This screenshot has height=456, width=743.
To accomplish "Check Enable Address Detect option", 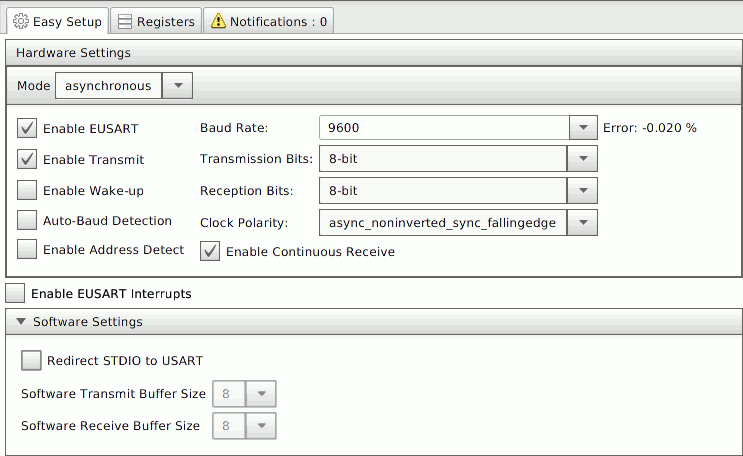I will coord(27,249).
